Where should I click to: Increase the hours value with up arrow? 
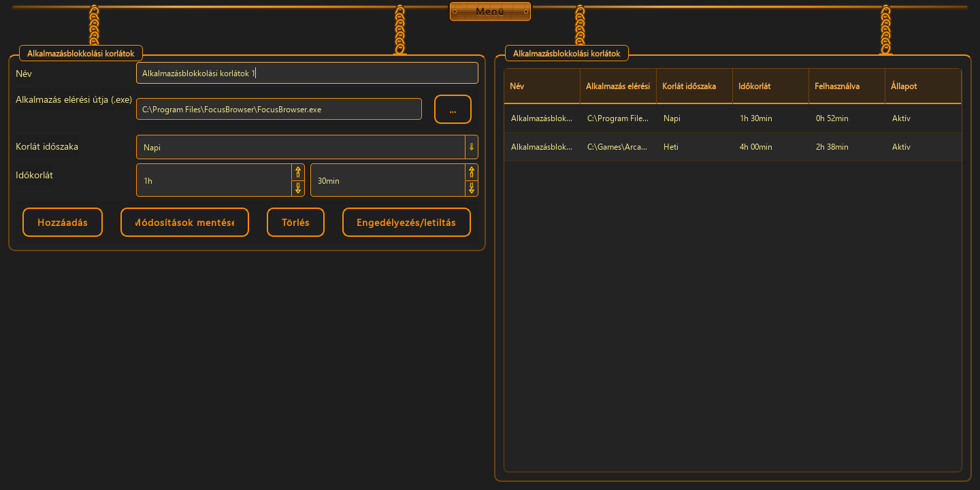[298, 172]
